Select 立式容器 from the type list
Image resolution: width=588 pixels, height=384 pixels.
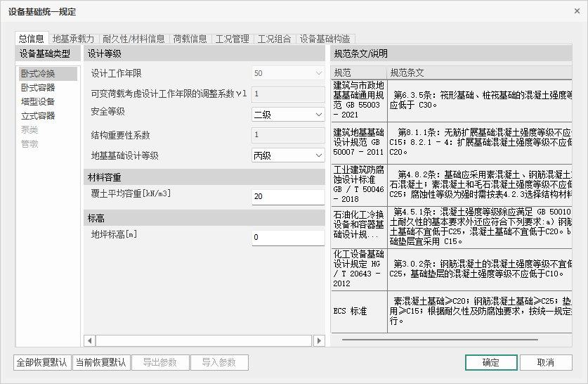[38, 116]
